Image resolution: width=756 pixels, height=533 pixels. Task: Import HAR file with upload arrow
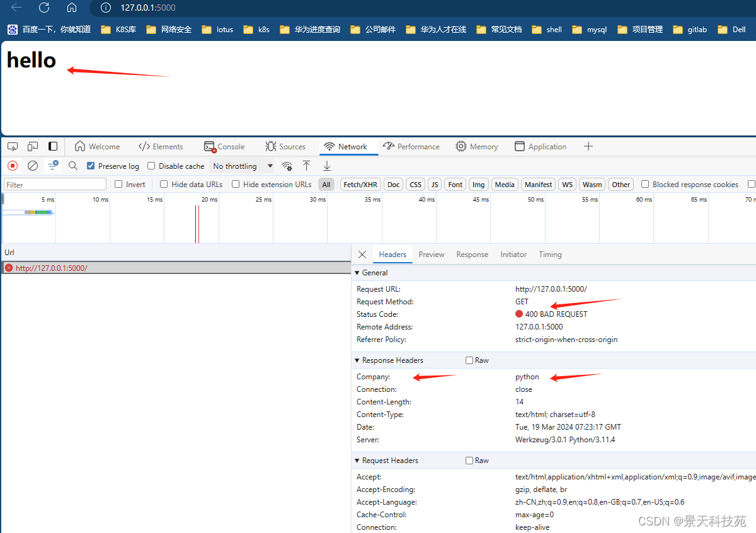[306, 166]
